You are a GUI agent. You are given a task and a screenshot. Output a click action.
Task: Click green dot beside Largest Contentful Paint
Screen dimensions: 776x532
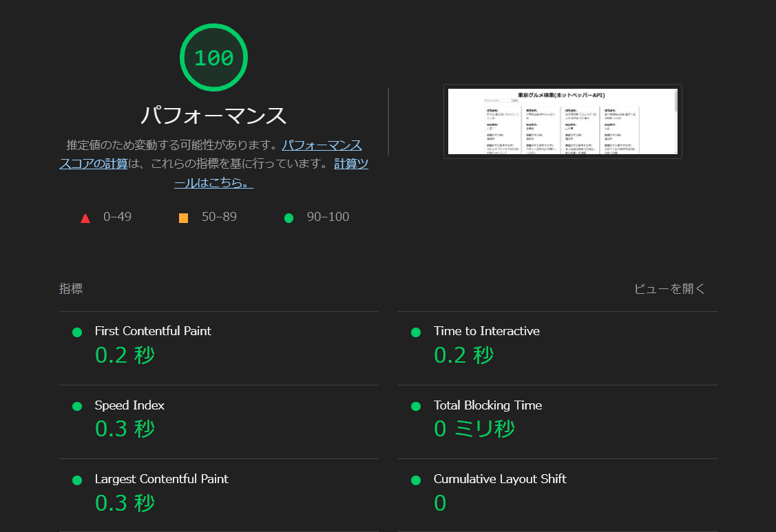77,480
